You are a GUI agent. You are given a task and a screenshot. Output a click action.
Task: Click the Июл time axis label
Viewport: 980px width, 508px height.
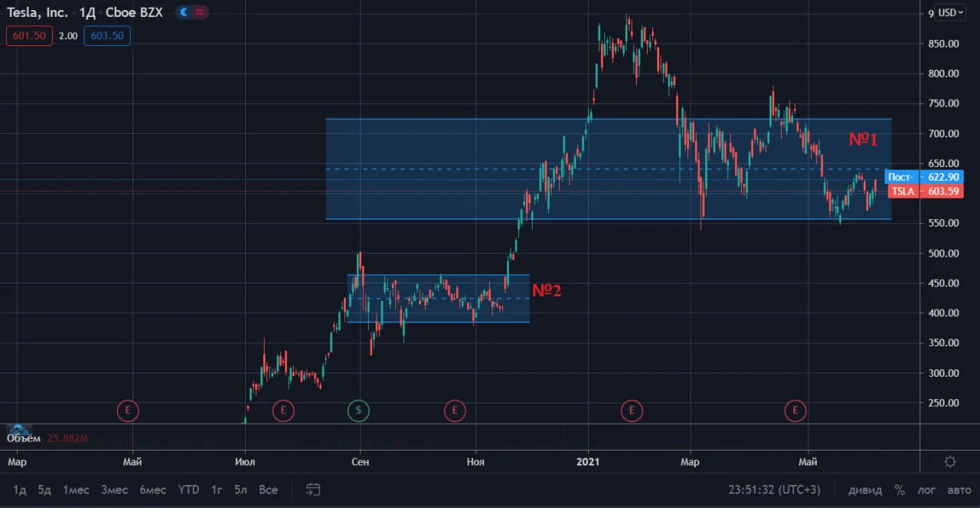245,461
